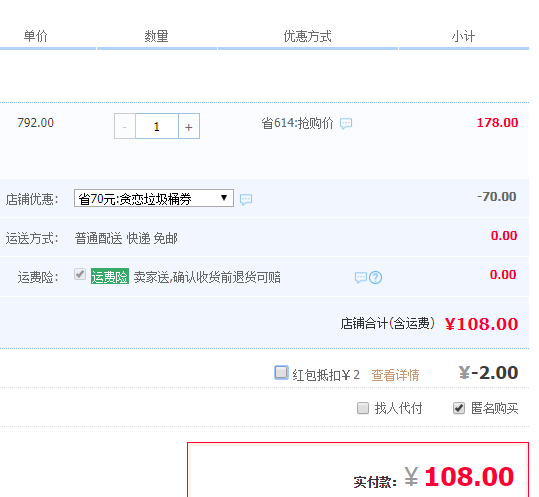Viewport: 539px width, 497px height.
Task: Open the 省70元:贪恋垃圾桶券 dropdown
Action: coord(154,198)
